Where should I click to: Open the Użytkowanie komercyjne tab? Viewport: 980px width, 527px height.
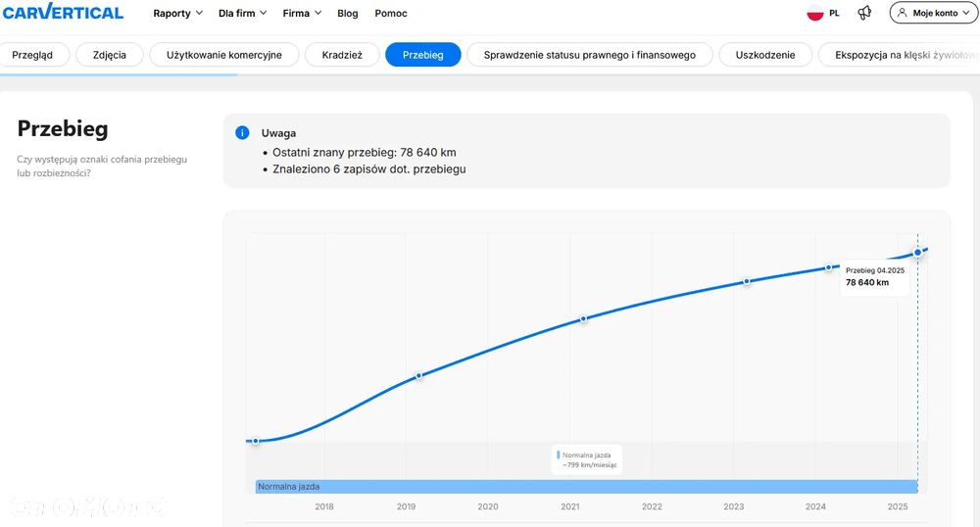point(223,55)
